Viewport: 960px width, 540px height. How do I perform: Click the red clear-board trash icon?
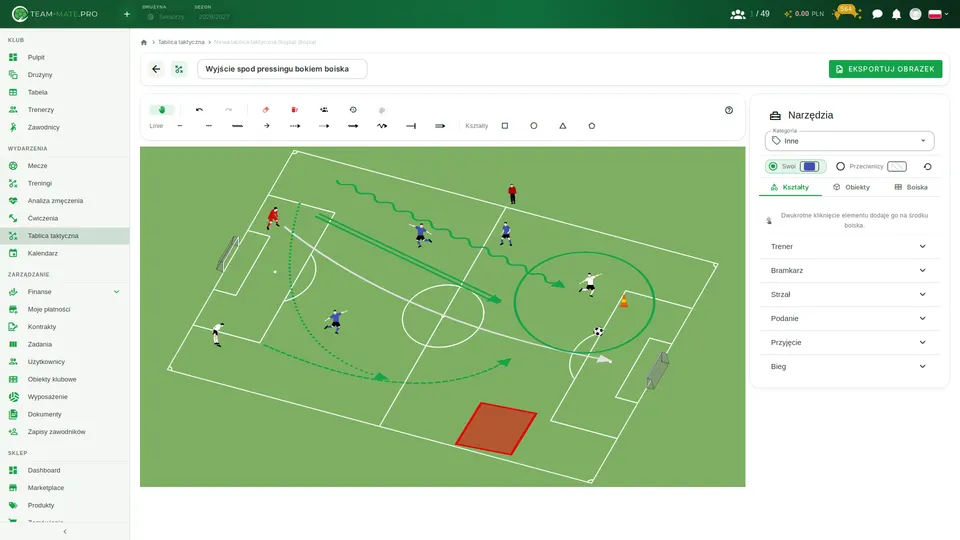[x=294, y=110]
